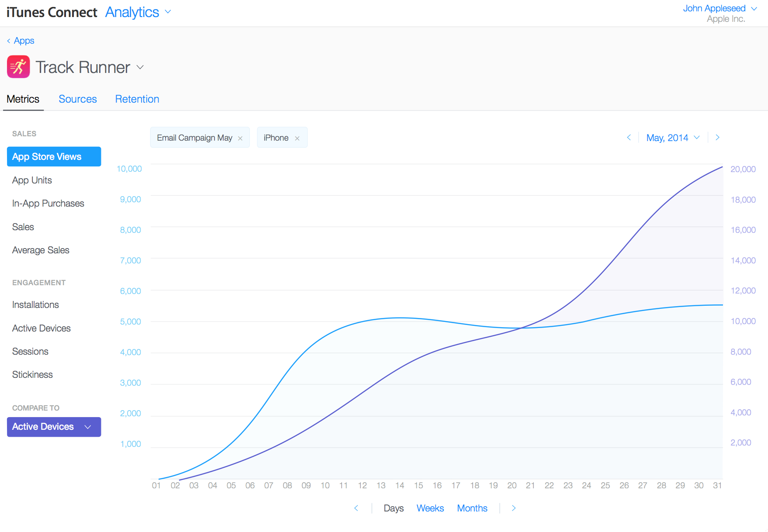Click the Apple Inc. account text
Screen dimensions: 768x532
pos(726,19)
